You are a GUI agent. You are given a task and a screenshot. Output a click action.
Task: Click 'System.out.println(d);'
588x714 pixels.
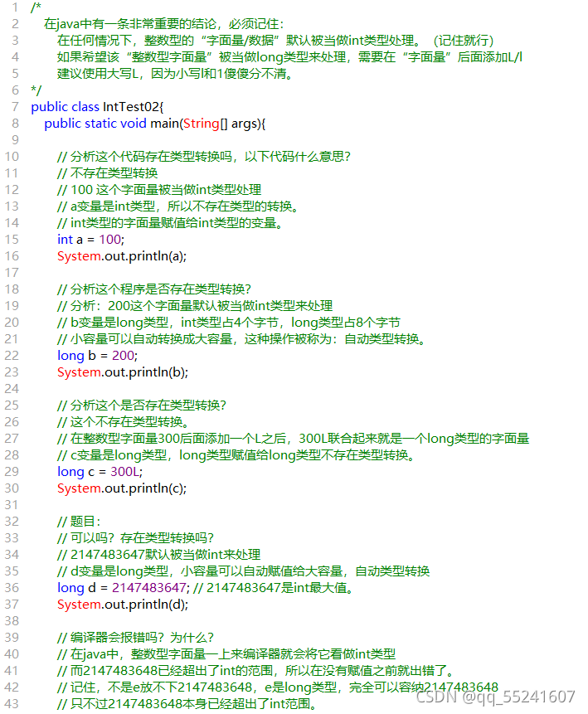tap(123, 605)
